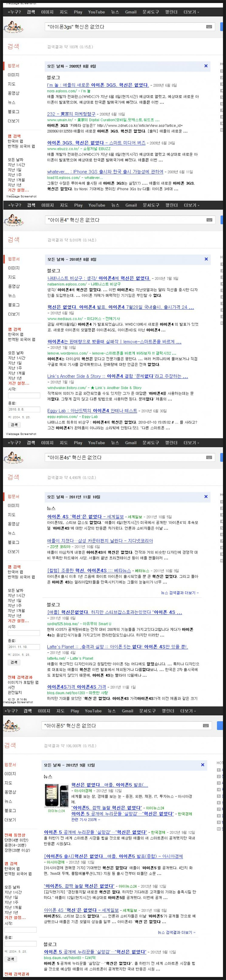The image size is (226, 980).
Task: Click 검색 button under the 2011. 11. 10. date field
Action: [14, 662]
